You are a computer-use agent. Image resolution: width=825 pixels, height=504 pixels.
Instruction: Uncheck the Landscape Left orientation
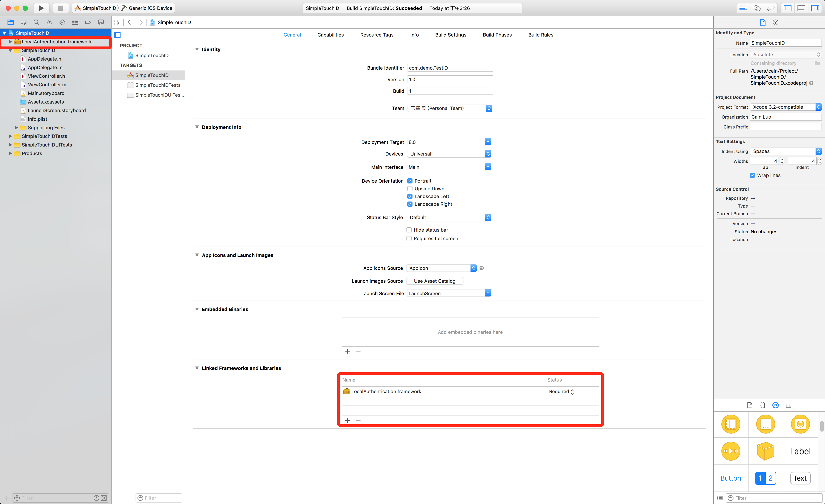(410, 196)
